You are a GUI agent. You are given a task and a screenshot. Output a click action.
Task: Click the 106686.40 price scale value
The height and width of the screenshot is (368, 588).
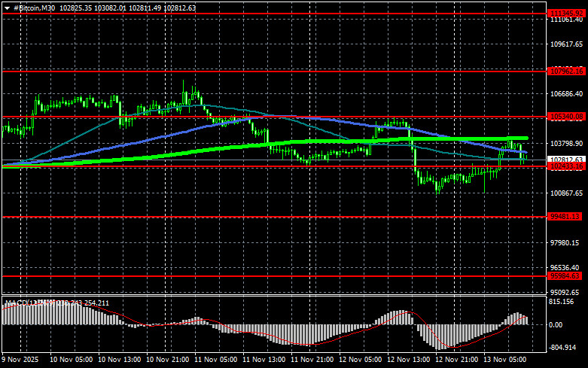coord(566,93)
